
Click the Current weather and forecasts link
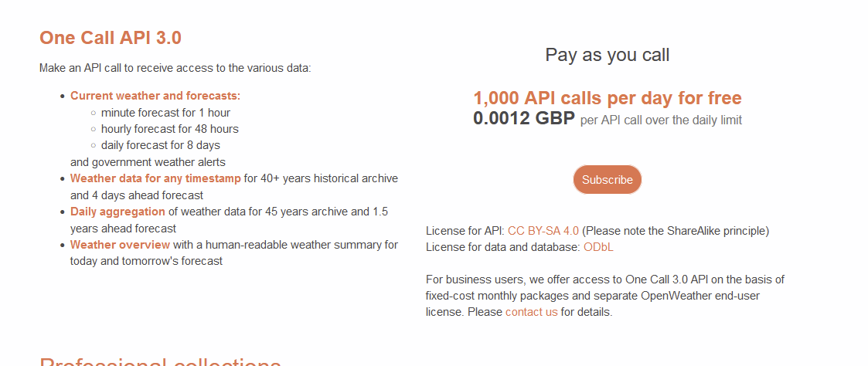155,96
